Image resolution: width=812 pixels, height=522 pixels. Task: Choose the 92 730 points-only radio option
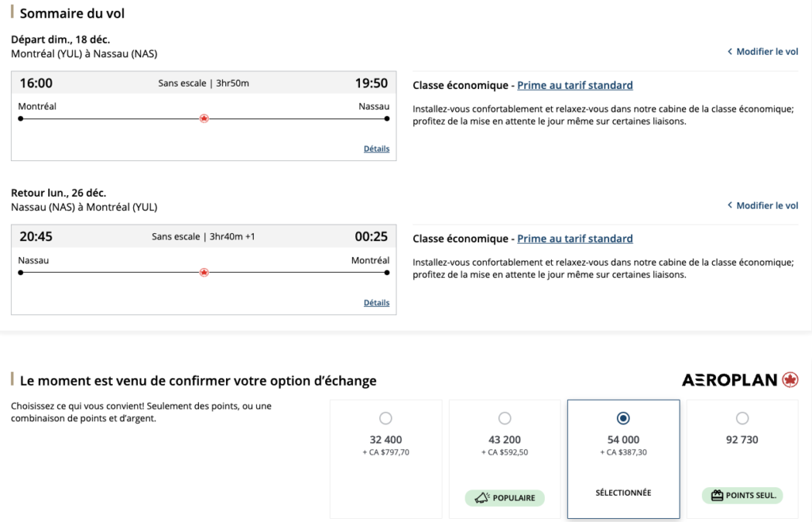coord(742,418)
